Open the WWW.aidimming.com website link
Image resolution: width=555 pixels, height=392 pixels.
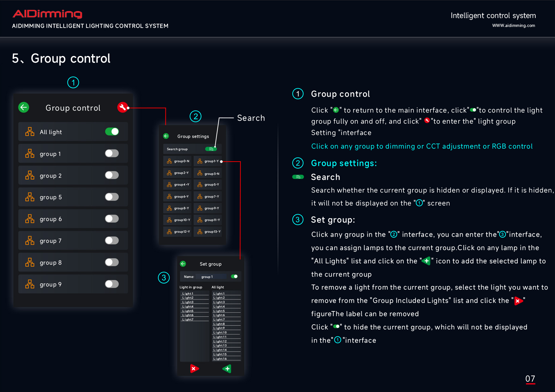(x=513, y=26)
